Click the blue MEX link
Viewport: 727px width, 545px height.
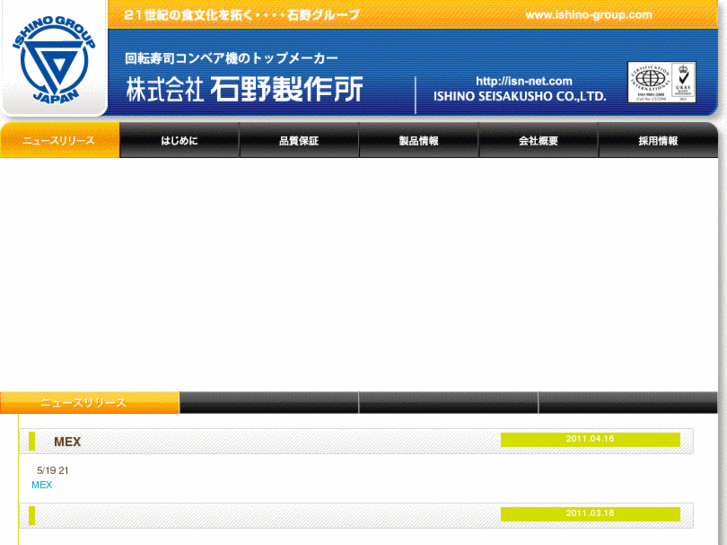pyautogui.click(x=42, y=485)
